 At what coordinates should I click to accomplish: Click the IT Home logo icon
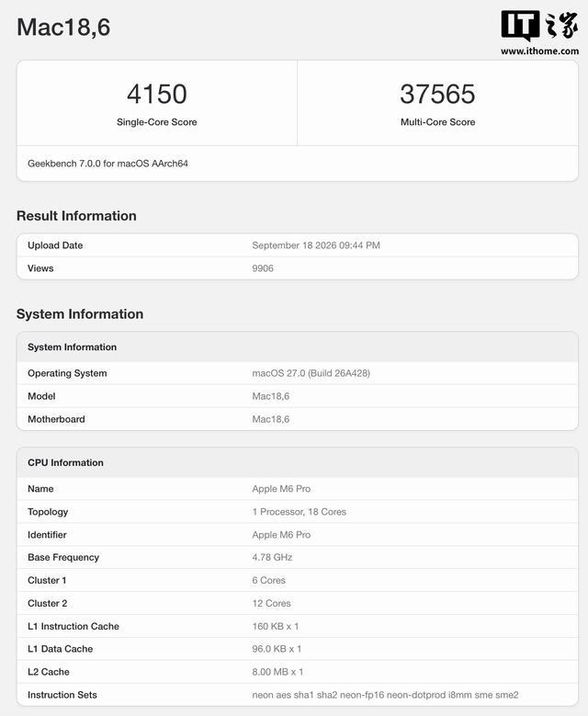click(539, 27)
